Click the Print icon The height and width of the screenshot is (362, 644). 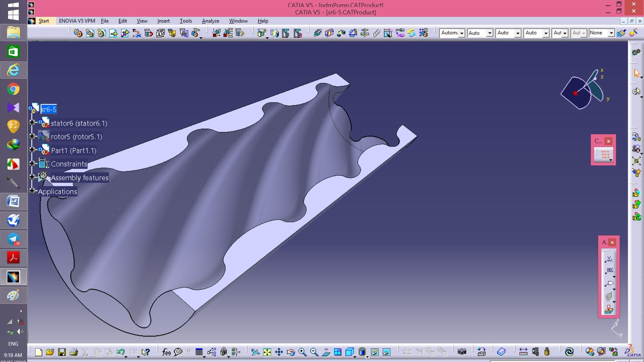(74, 352)
